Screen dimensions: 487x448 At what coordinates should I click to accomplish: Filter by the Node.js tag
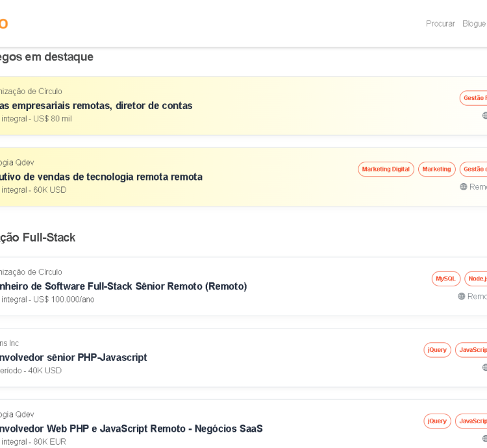click(476, 279)
